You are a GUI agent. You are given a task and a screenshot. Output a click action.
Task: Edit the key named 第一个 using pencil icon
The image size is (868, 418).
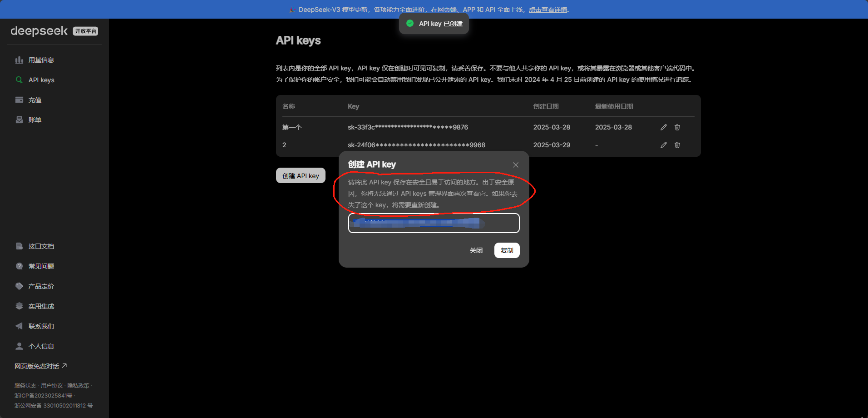[x=663, y=127]
